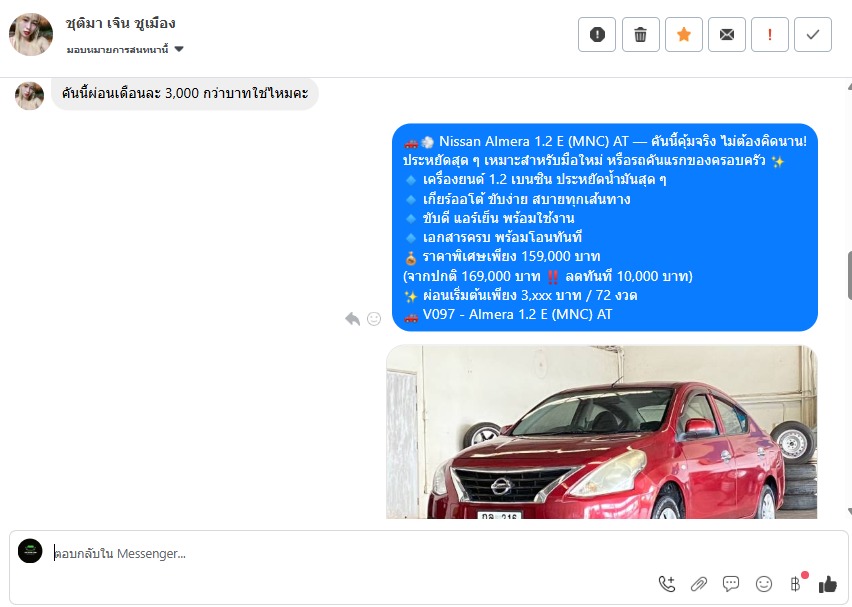Open profile picture of ชุติมา เจิน ชูเมือง
The width and height of the screenshot is (852, 607).
[x=31, y=34]
